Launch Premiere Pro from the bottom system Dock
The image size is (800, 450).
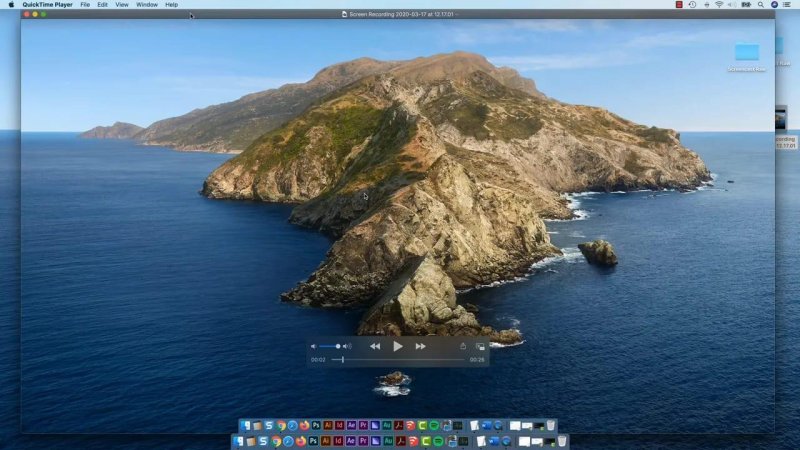[363, 441]
